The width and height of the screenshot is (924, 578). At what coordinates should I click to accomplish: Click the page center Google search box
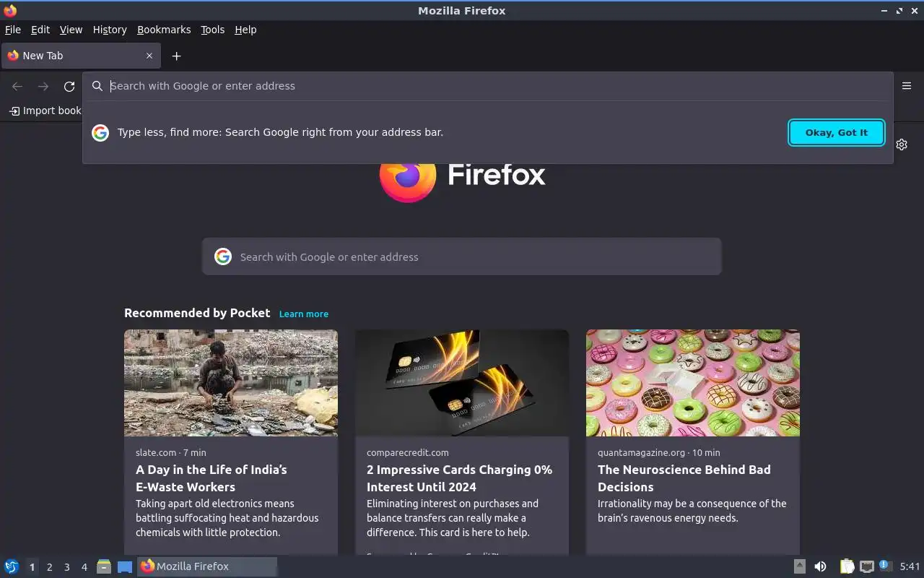pyautogui.click(x=462, y=256)
